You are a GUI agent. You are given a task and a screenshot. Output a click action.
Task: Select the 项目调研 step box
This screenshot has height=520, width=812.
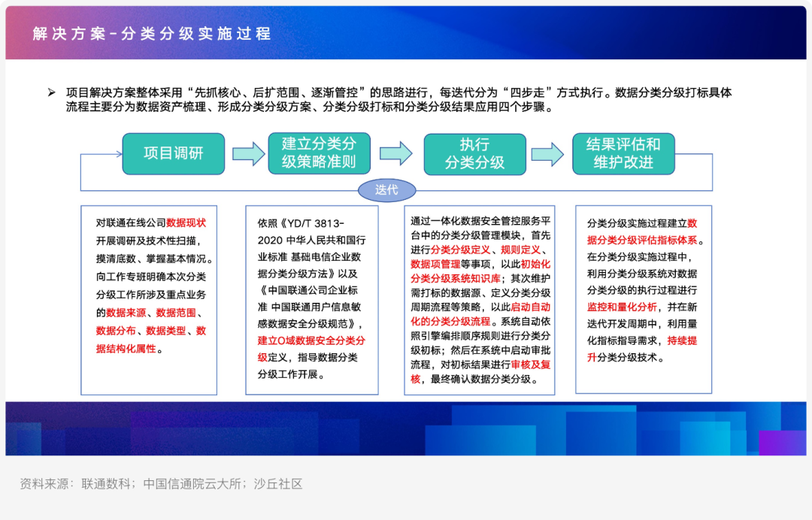174,154
